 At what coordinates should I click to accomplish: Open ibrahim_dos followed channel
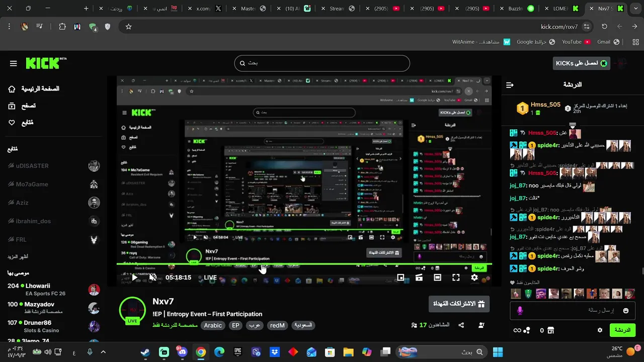tap(54, 221)
